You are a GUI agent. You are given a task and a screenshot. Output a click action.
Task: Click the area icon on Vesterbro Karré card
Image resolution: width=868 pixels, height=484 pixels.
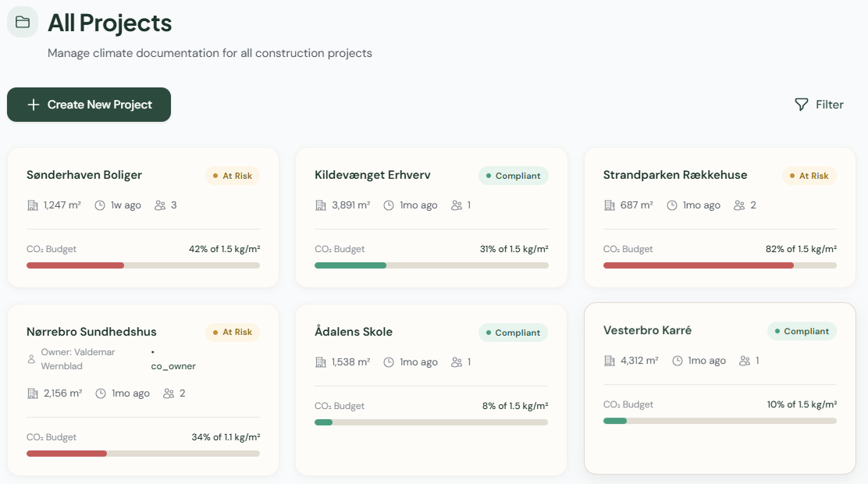(609, 360)
